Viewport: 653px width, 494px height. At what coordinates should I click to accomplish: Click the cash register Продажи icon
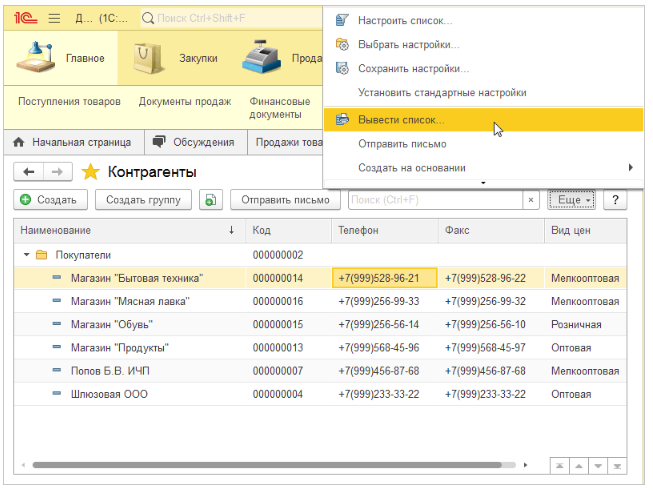point(260,57)
